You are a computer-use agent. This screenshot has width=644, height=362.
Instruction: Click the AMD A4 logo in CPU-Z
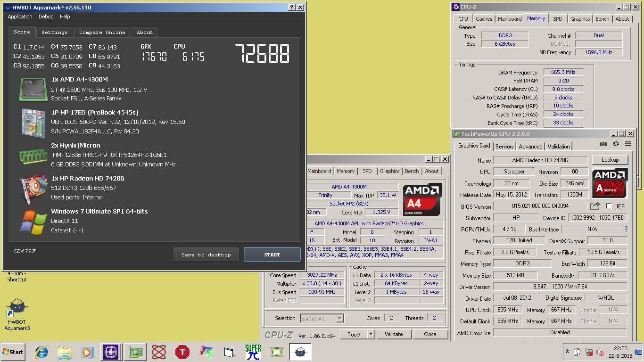pyautogui.click(x=422, y=199)
